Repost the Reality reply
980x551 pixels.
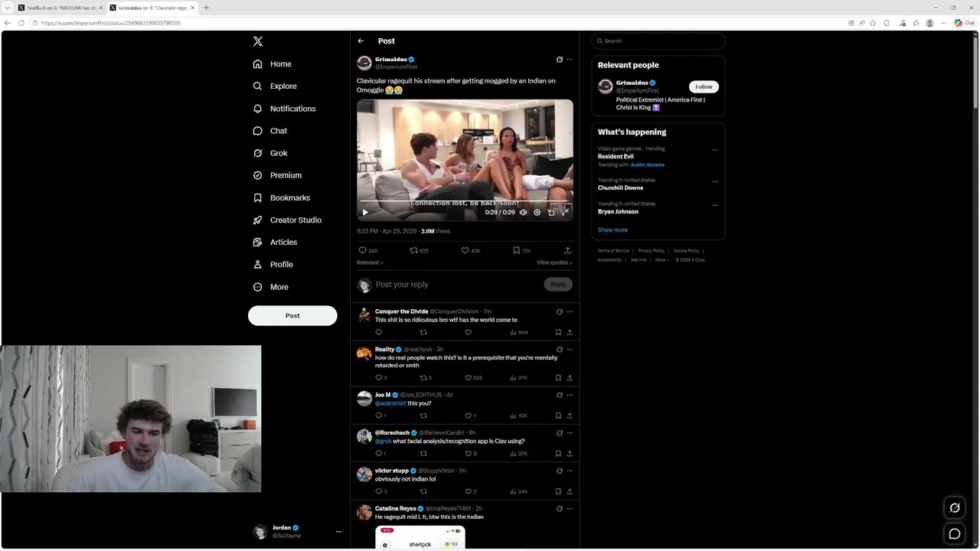tap(426, 378)
